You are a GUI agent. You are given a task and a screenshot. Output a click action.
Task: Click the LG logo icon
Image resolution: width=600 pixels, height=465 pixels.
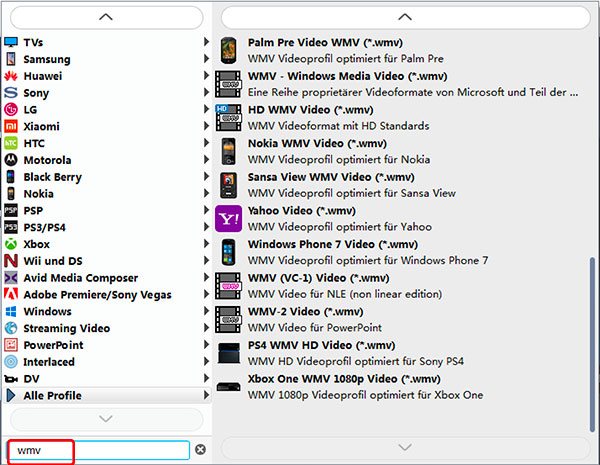pos(11,109)
